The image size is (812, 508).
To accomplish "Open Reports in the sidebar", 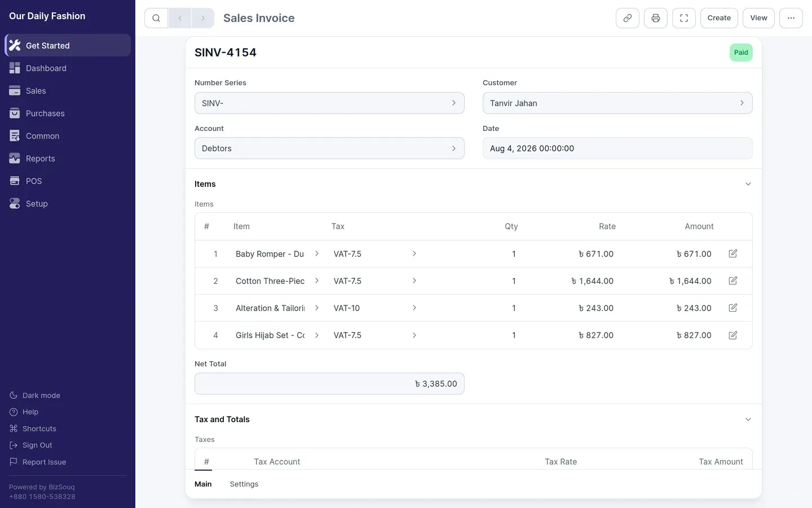I will point(68,158).
